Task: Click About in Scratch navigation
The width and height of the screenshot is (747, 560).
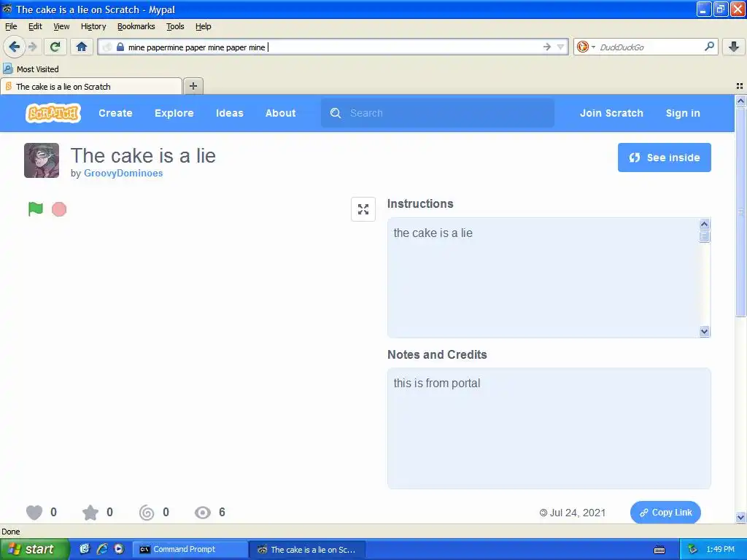Action: click(281, 113)
